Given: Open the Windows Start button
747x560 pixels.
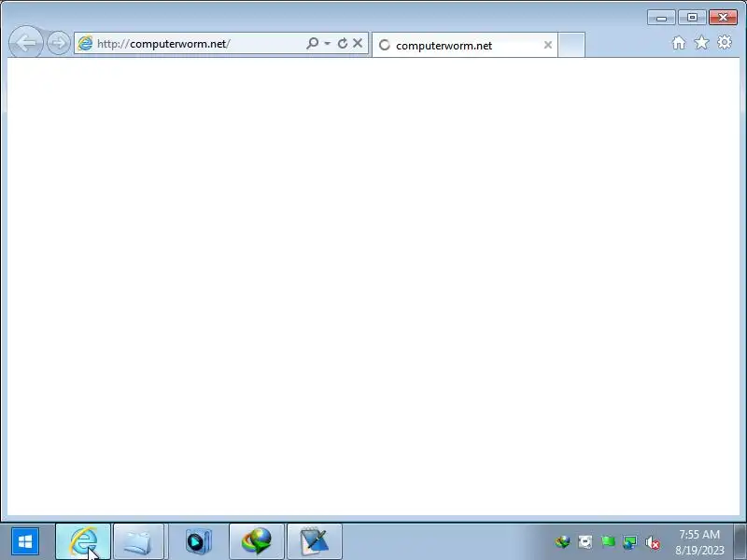Looking at the screenshot, I should pyautogui.click(x=25, y=541).
